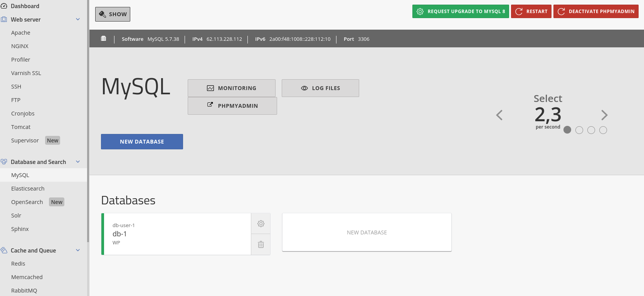644x296 pixels.
Task: Go to previous statistic with left arrow
Action: tap(499, 115)
